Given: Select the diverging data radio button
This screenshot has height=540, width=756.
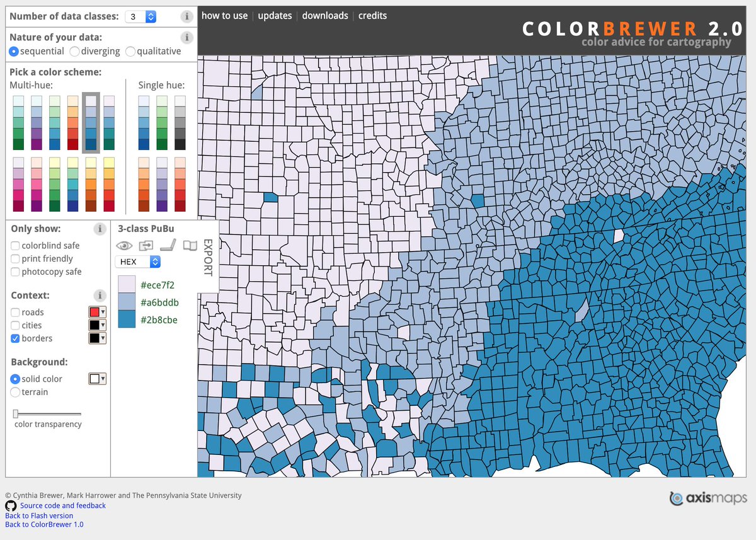Looking at the screenshot, I should 74,51.
